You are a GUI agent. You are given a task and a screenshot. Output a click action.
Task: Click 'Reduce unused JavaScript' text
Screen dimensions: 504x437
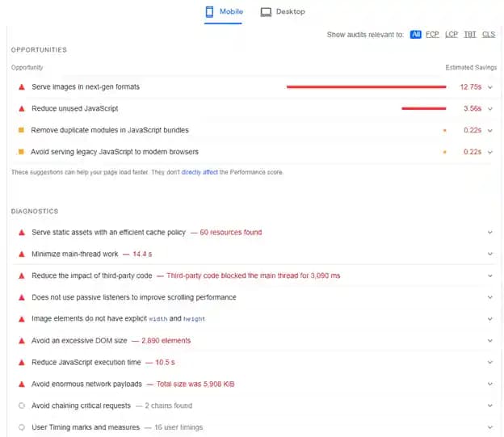pos(74,109)
